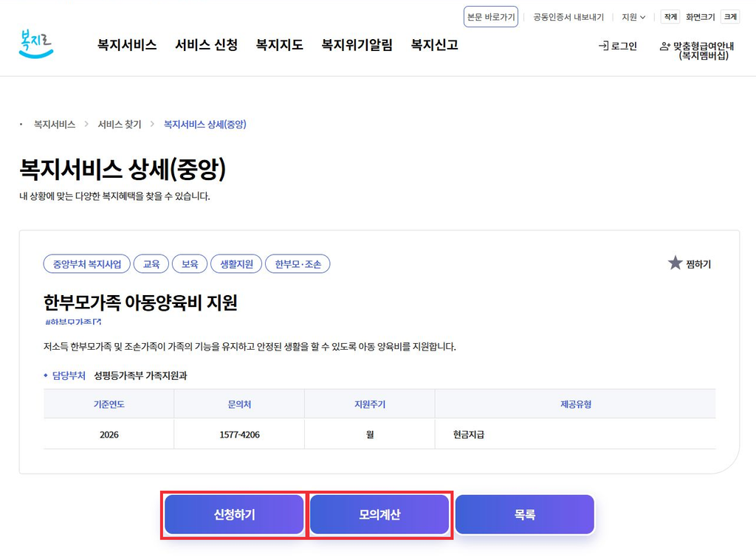Image resolution: width=756 pixels, height=560 pixels.
Task: Click the phone number 1577-4206
Action: click(x=239, y=435)
